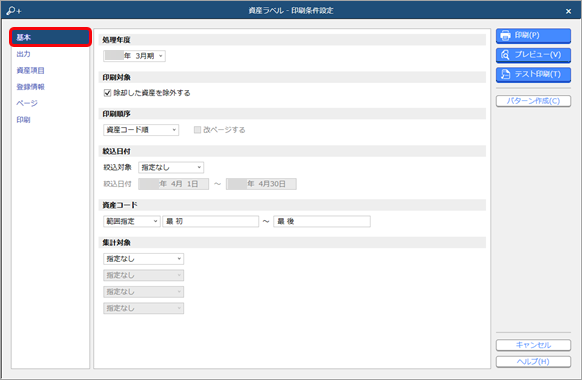This screenshot has width=582, height=380.
Task: Click the magnifier icon on プレビュー(V) button
Action: (x=505, y=55)
